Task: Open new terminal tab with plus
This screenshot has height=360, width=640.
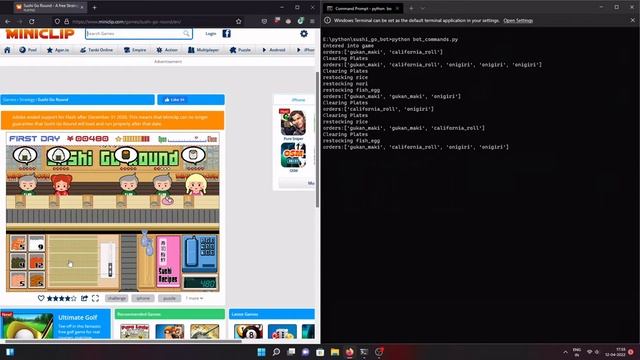Action: (x=411, y=8)
